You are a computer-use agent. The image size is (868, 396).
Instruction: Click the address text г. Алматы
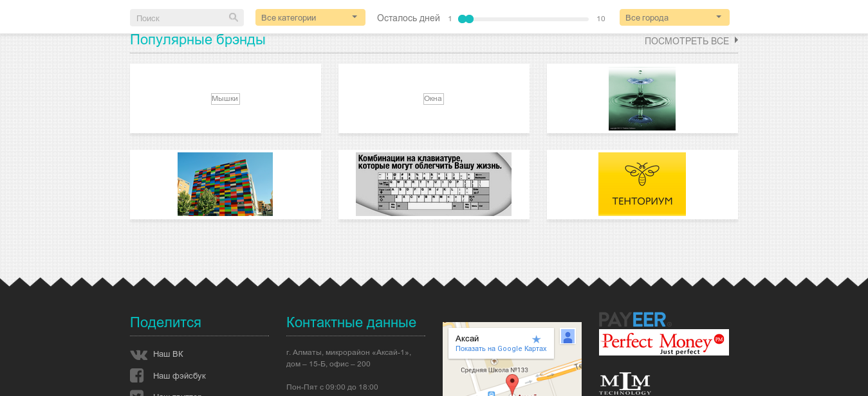(349, 358)
